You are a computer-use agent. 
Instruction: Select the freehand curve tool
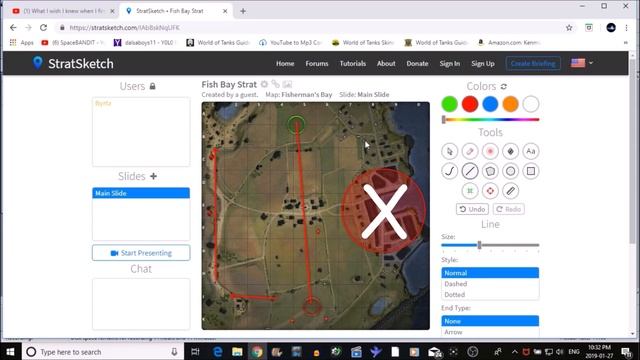click(449, 171)
